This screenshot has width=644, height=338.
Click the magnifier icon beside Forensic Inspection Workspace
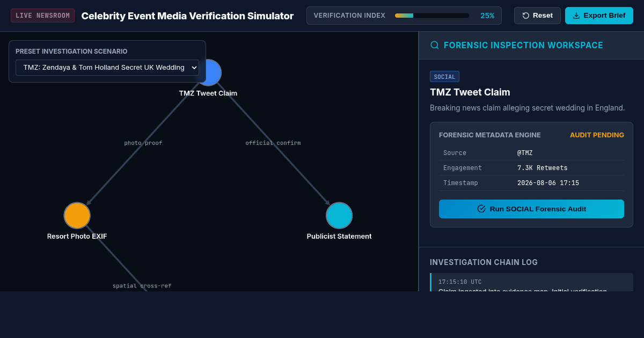[435, 45]
